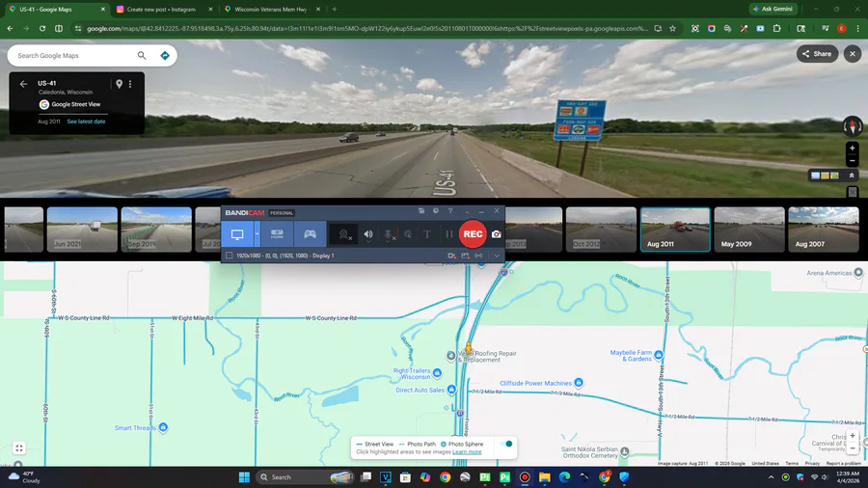
Task: Reset the Street View compass
Action: pos(853,126)
